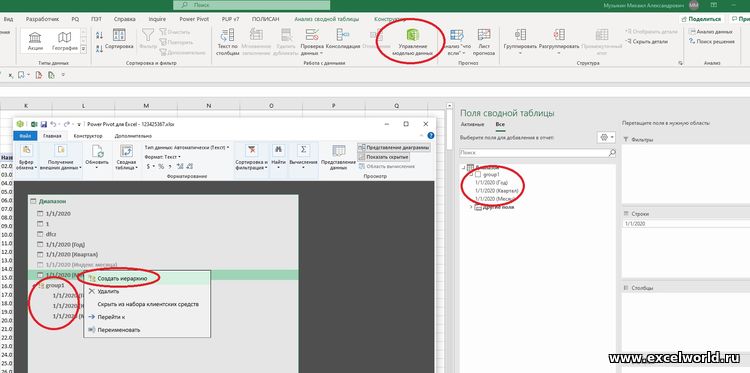Switch to Все tab in pivot fields
Viewport: 750px width, 373px height.
point(500,124)
